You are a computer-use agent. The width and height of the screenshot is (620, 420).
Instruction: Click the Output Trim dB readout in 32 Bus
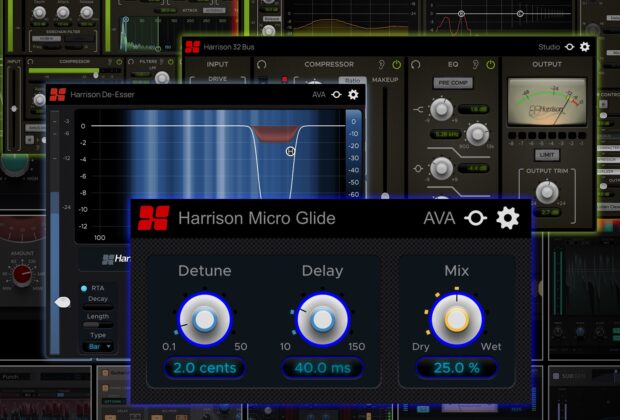(x=547, y=212)
